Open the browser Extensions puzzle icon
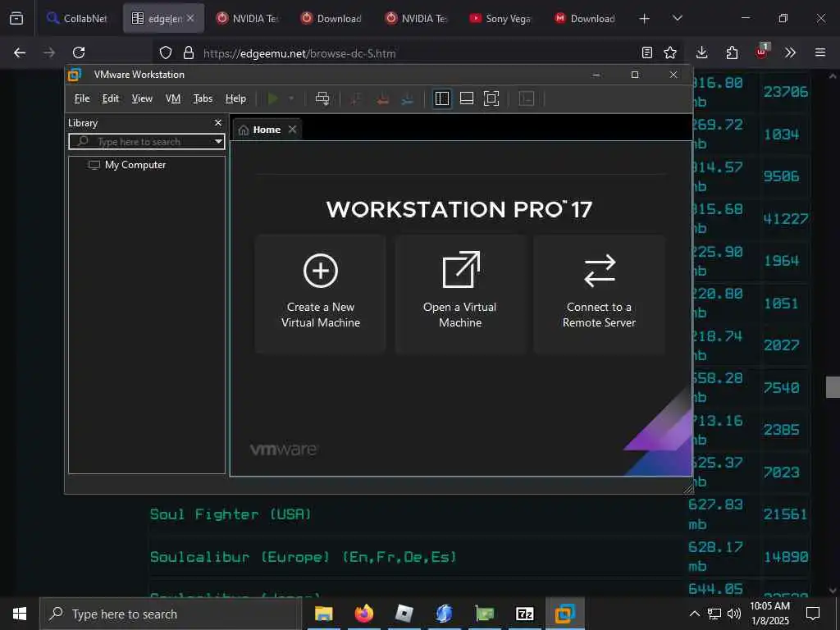This screenshot has width=840, height=630. coord(732,52)
